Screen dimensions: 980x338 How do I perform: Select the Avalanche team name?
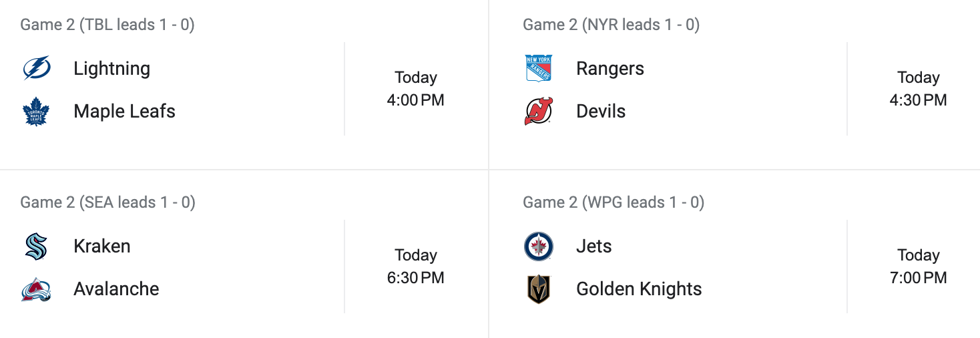(116, 289)
